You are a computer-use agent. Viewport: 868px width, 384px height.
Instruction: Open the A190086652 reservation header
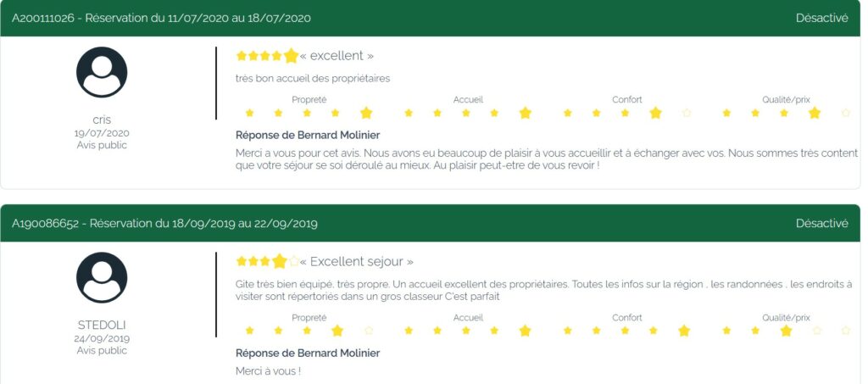point(164,224)
